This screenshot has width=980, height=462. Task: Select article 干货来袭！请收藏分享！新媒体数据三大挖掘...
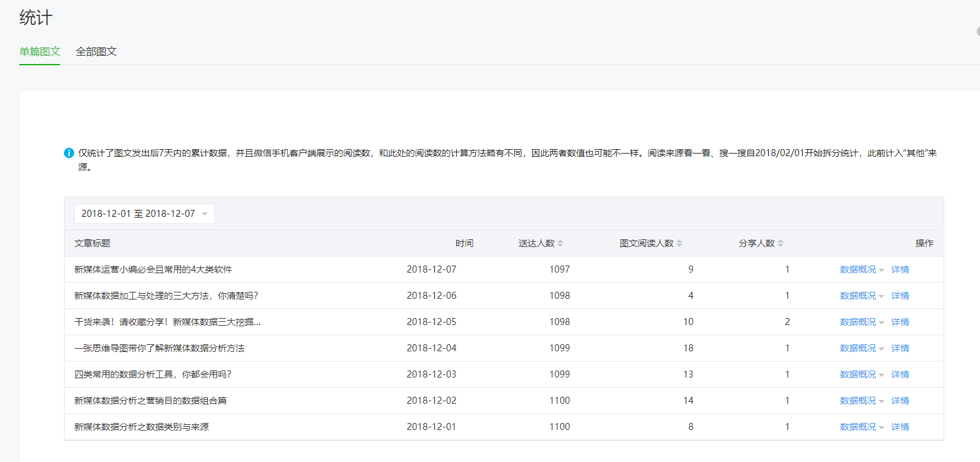(168, 322)
